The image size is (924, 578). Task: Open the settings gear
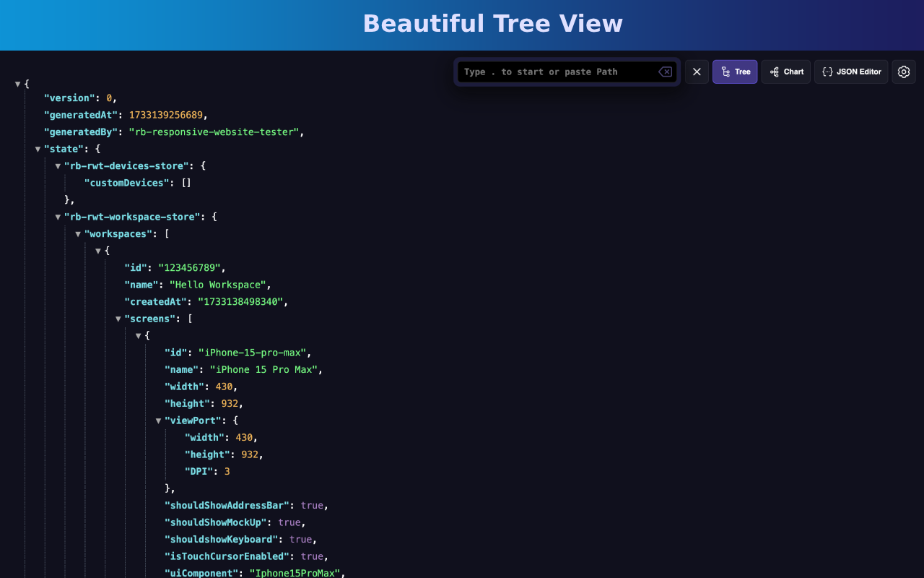click(903, 72)
